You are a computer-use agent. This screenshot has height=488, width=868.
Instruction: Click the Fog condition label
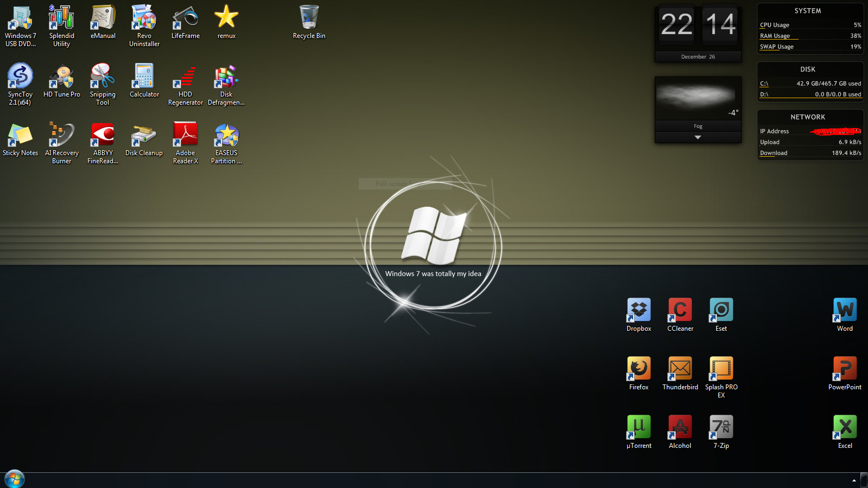pyautogui.click(x=698, y=126)
